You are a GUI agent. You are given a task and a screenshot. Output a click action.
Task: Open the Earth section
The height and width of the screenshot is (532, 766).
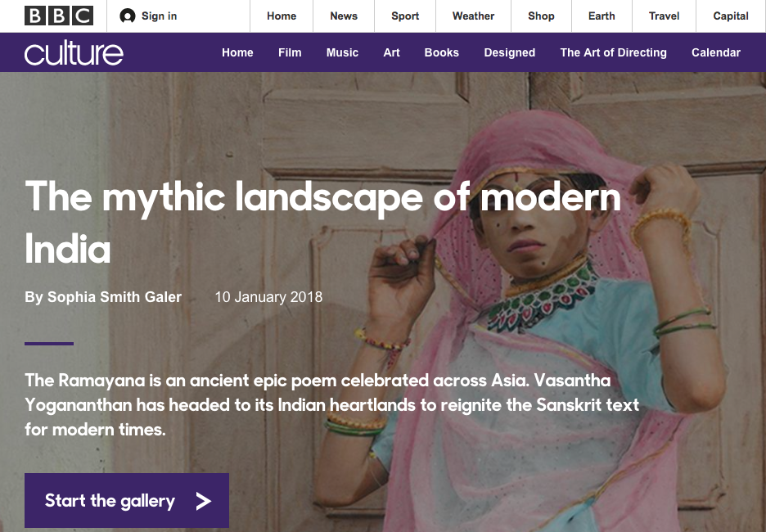(x=602, y=16)
